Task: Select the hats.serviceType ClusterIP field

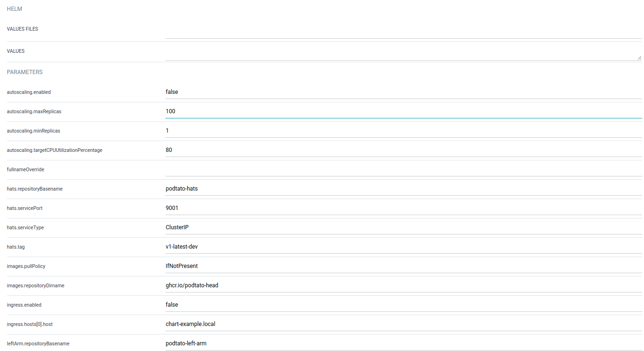Action: [403, 227]
